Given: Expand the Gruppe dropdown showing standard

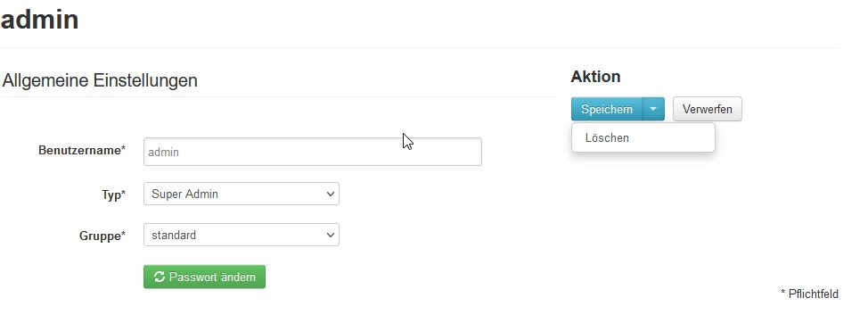Looking at the screenshot, I should 242,235.
